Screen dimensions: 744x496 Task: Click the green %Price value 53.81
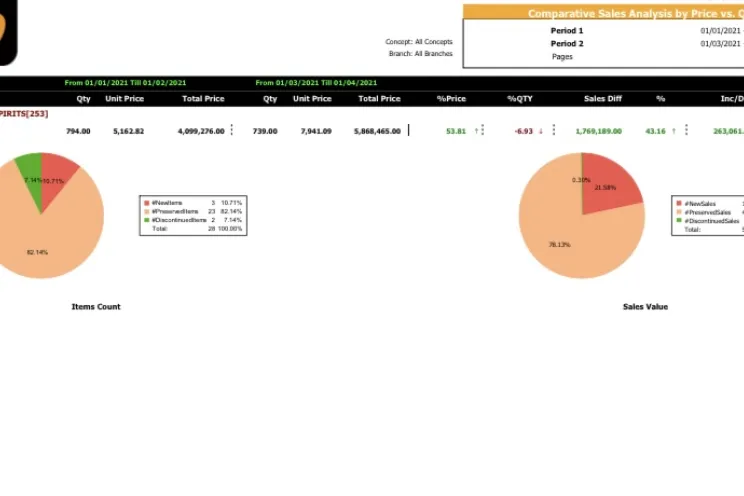pos(456,131)
